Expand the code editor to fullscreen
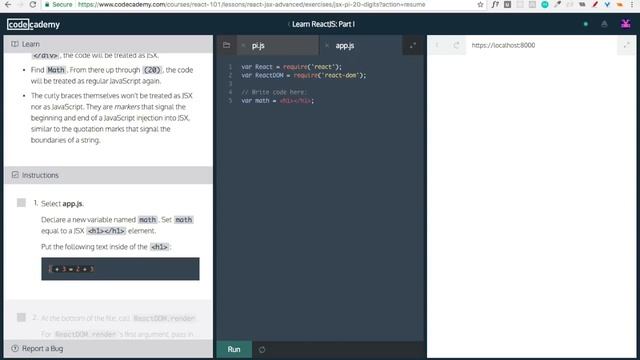 [x=413, y=45]
